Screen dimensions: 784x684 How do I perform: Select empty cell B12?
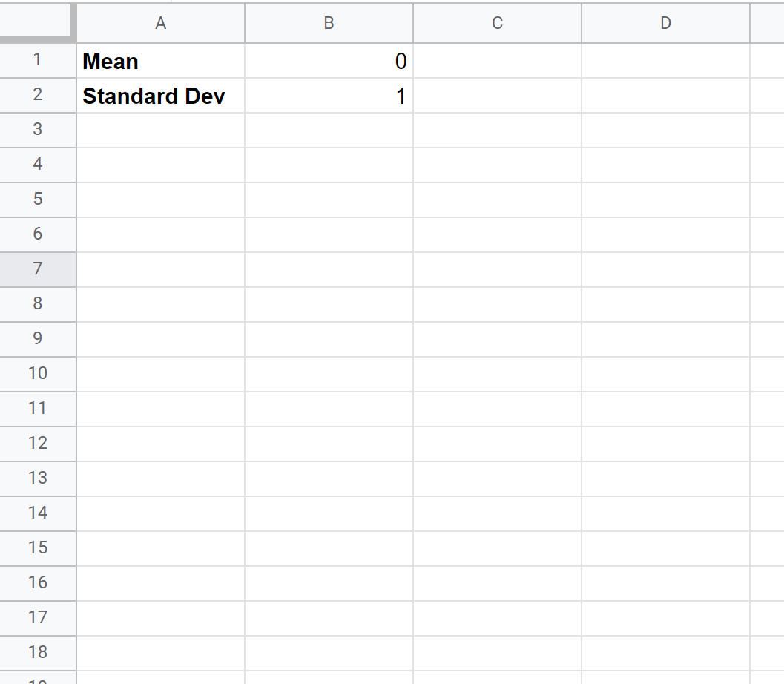pos(329,443)
